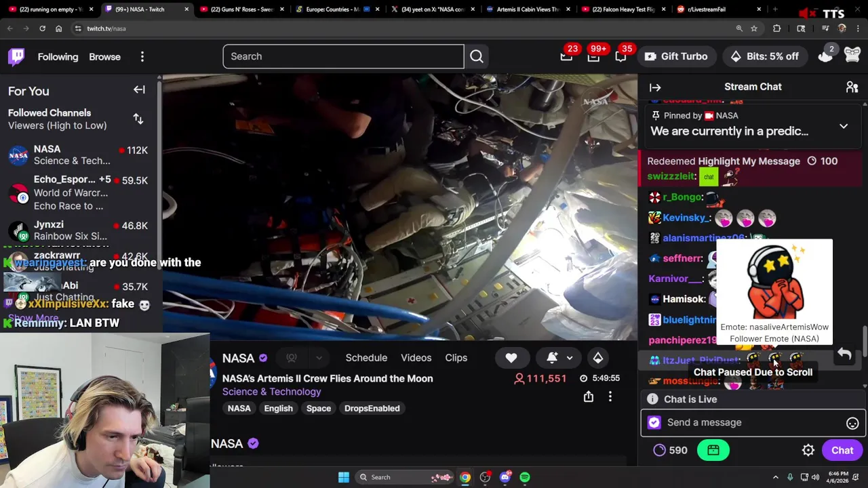Click the purple Chat send button
The height and width of the screenshot is (488, 868).
pyautogui.click(x=842, y=450)
